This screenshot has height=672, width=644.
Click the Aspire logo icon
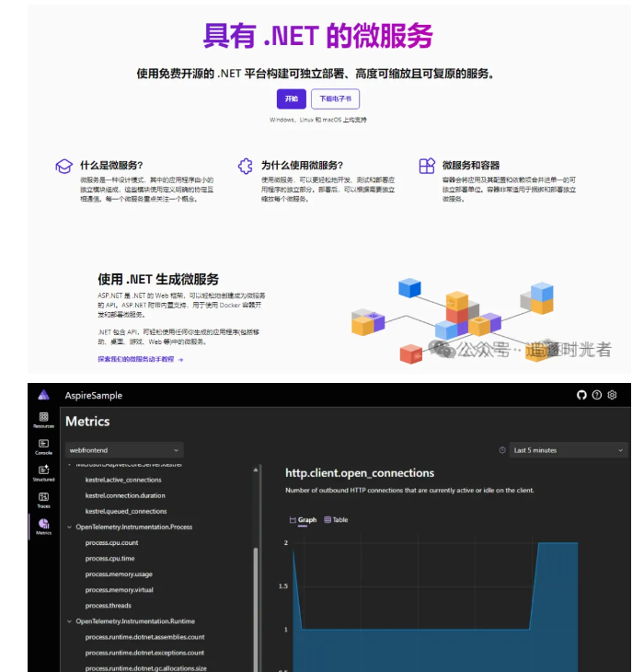[x=43, y=395]
